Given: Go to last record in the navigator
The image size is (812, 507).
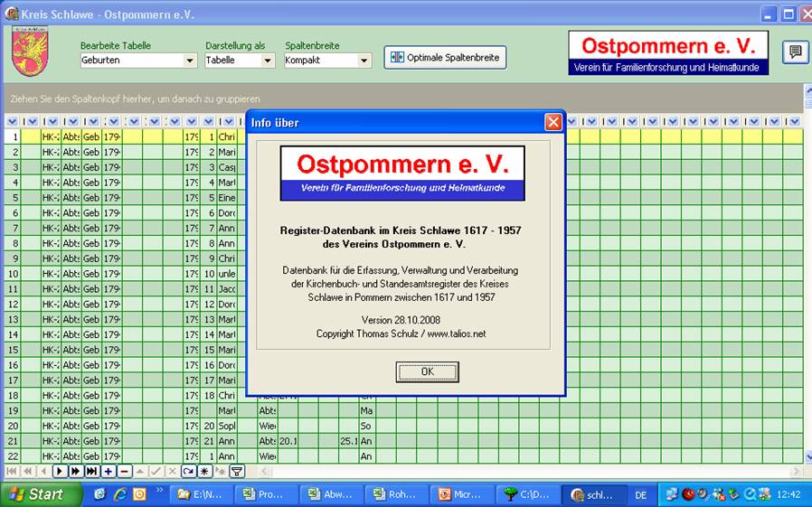Looking at the screenshot, I should [x=91, y=472].
